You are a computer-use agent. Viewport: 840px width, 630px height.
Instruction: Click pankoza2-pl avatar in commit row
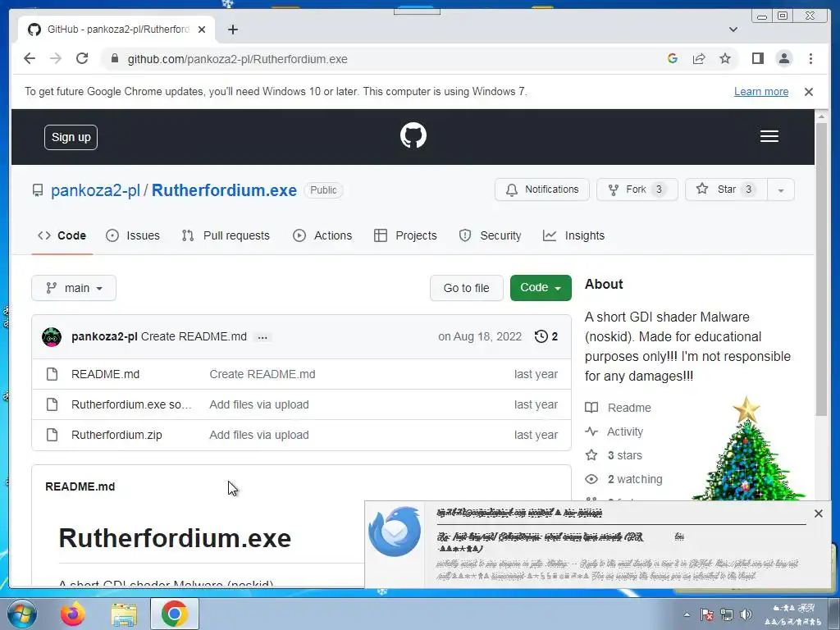pos(52,337)
